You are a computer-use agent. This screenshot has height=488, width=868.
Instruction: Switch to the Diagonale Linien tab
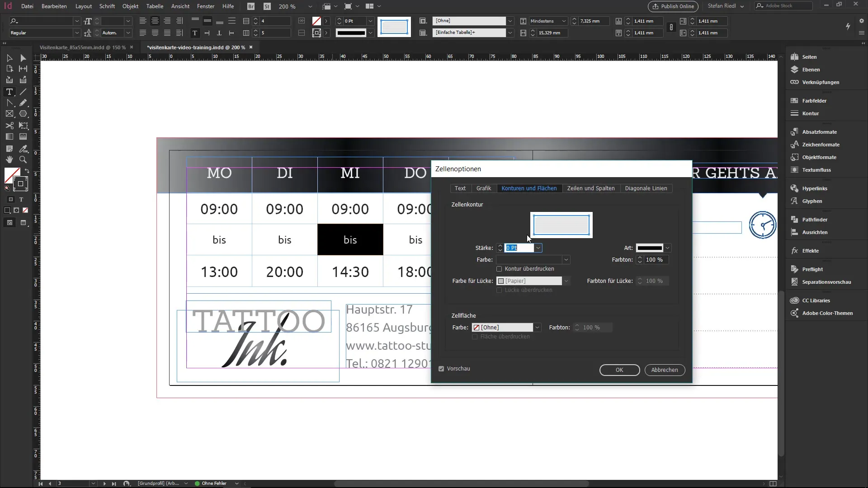(x=646, y=188)
